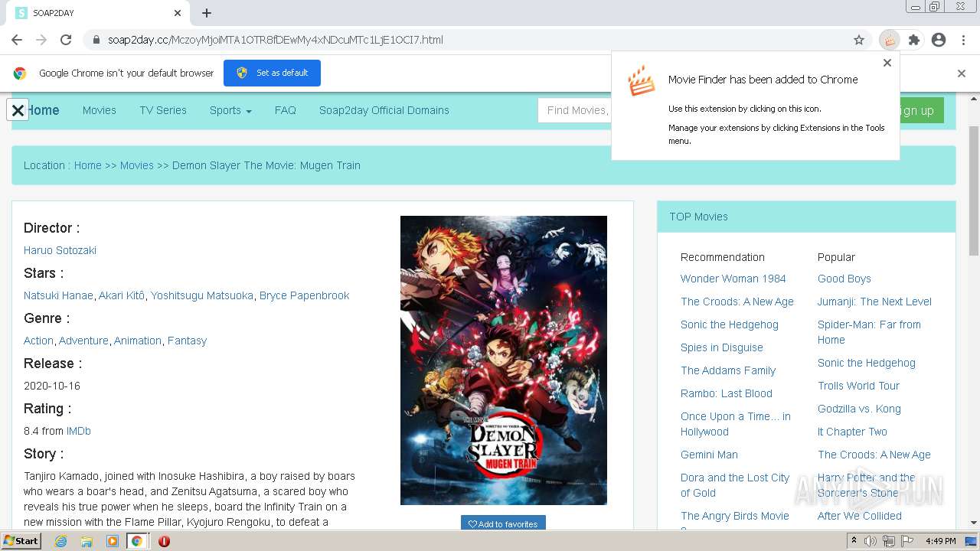980x551 pixels.
Task: Open the media player taskbar icon
Action: [113, 541]
